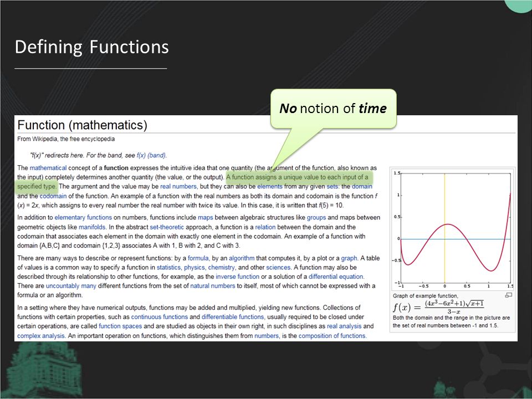
Task: Click the 'No notion of time' callout
Action: pos(333,109)
